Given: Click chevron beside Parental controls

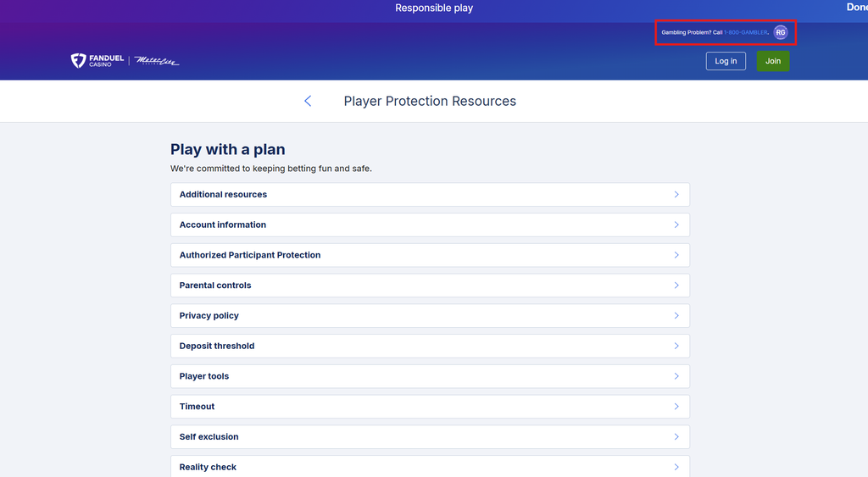Looking at the screenshot, I should point(676,285).
